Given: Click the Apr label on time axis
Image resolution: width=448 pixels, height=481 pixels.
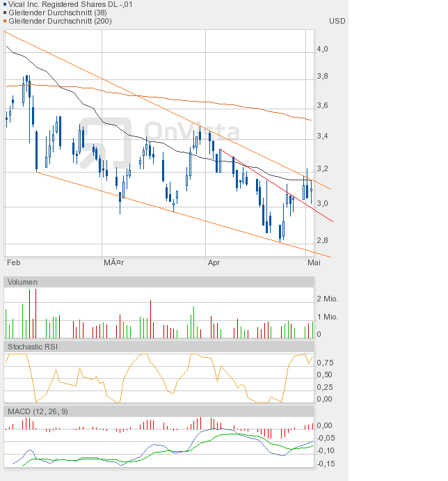Looking at the screenshot, I should [214, 264].
